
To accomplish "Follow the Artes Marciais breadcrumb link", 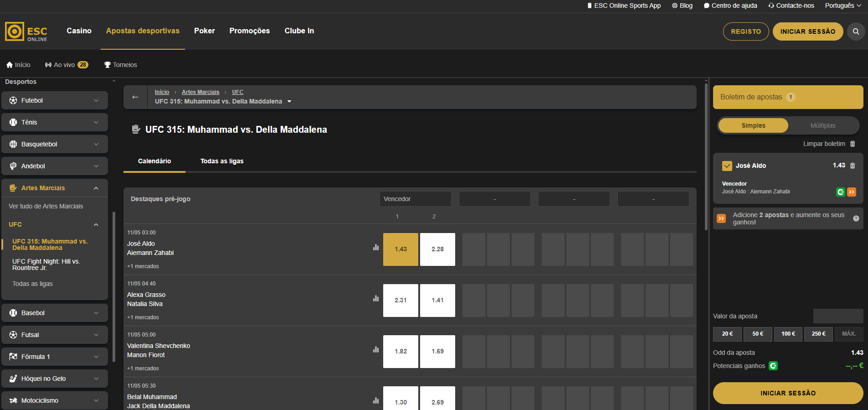I will 200,92.
